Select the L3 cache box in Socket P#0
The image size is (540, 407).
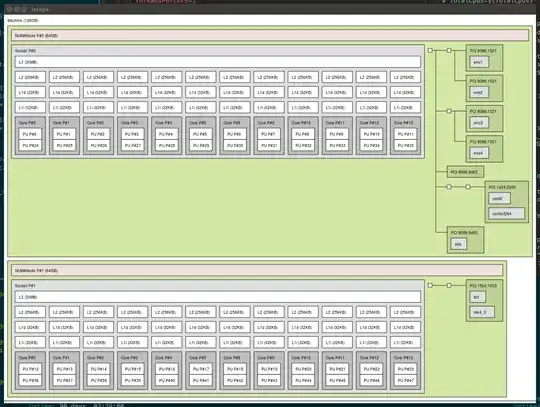pos(218,62)
